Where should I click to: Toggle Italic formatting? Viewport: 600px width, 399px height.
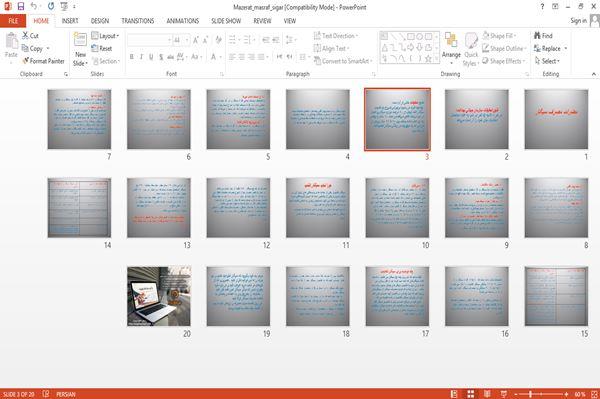pos(141,57)
